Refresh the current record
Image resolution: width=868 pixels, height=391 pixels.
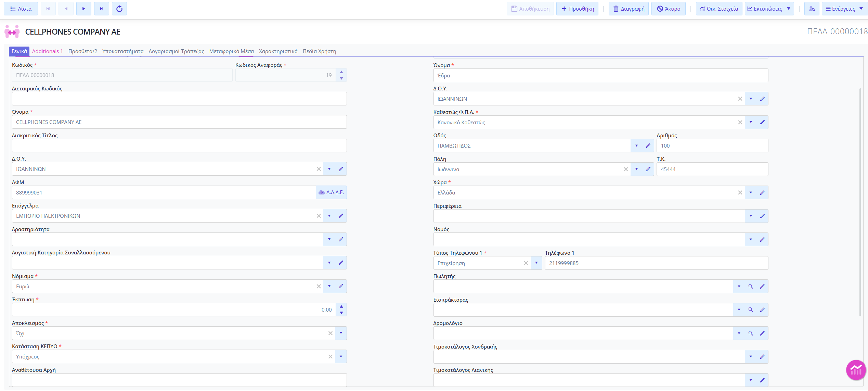tap(119, 9)
